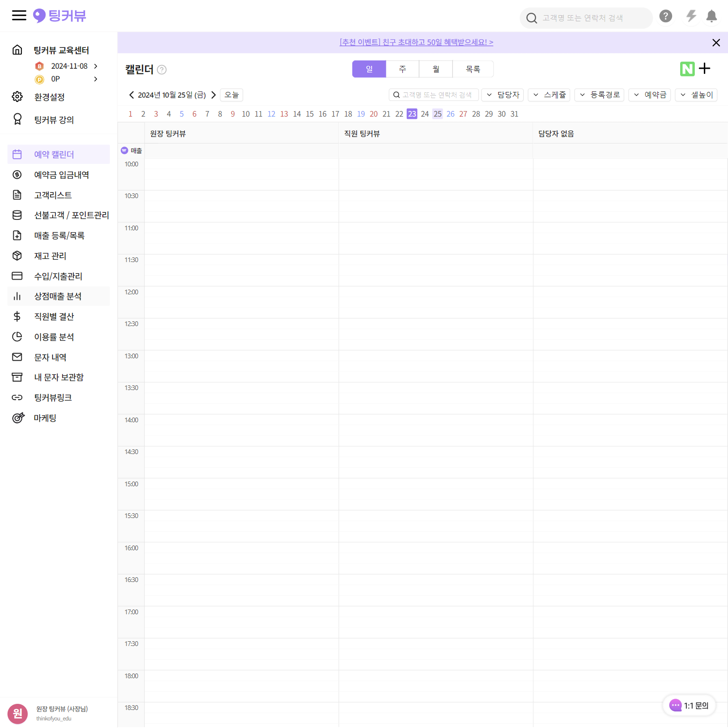728x728 pixels.
Task: Open 상점매출 분석 menu item
Action: point(59,296)
